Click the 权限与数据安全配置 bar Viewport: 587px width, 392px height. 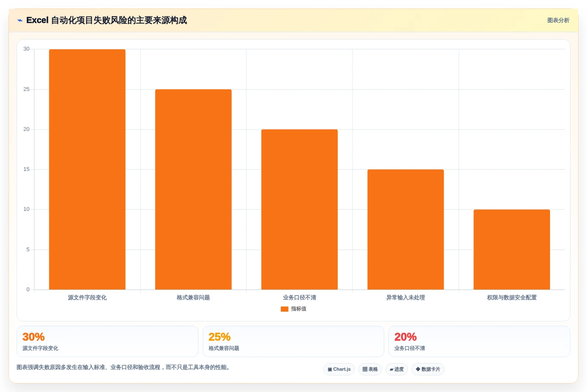(512, 250)
